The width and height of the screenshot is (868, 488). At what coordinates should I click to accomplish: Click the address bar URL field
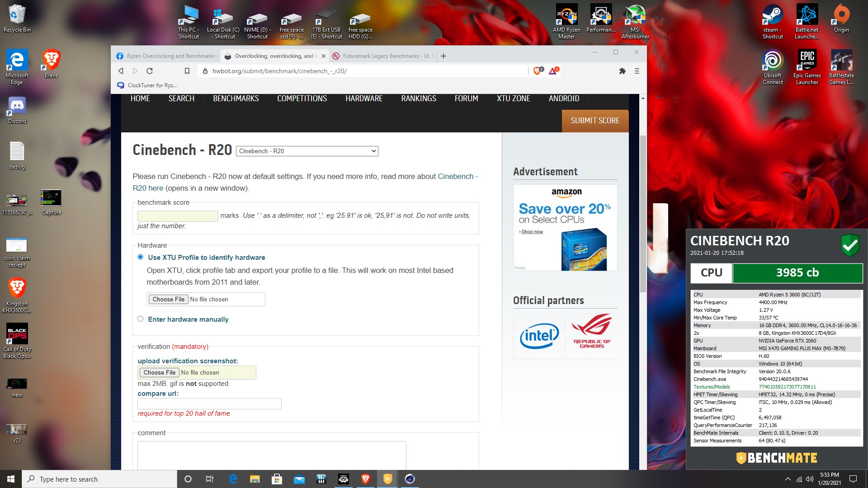pyautogui.click(x=362, y=71)
